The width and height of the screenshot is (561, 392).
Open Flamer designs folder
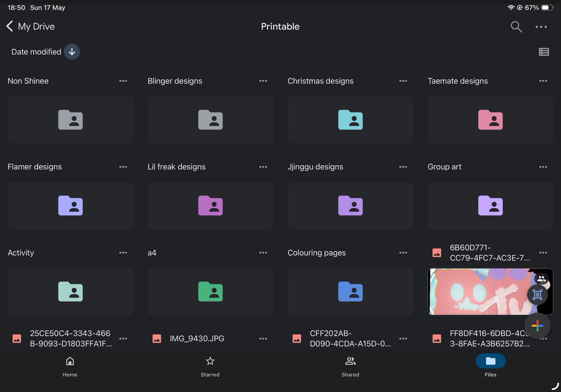pyautogui.click(x=71, y=206)
